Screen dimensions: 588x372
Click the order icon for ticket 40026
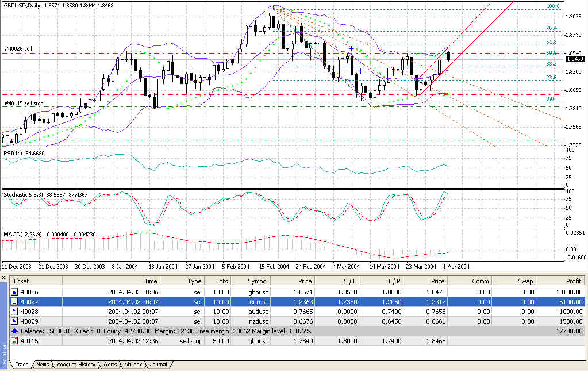15,292
